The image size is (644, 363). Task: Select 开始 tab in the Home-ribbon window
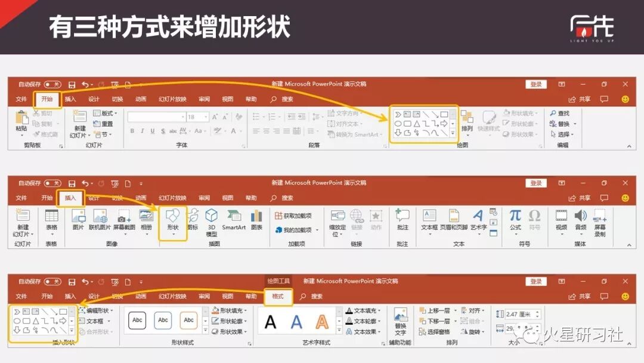point(47,99)
